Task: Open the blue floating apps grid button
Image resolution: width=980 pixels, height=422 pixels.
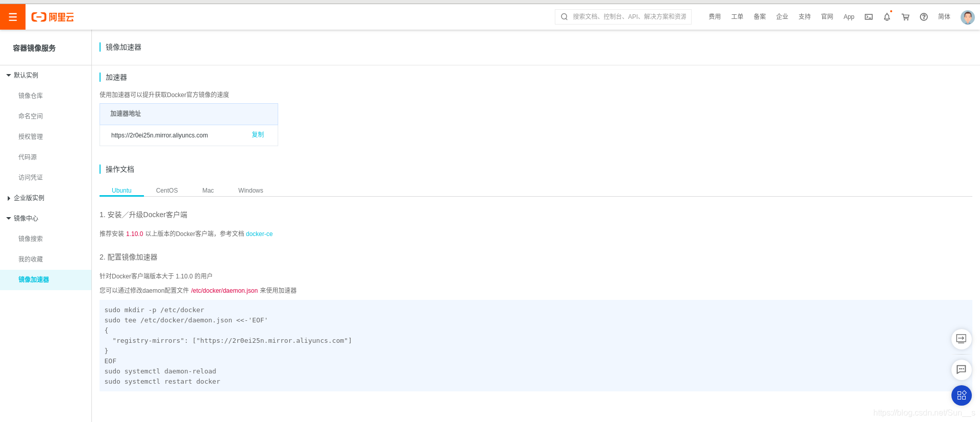Action: [961, 395]
